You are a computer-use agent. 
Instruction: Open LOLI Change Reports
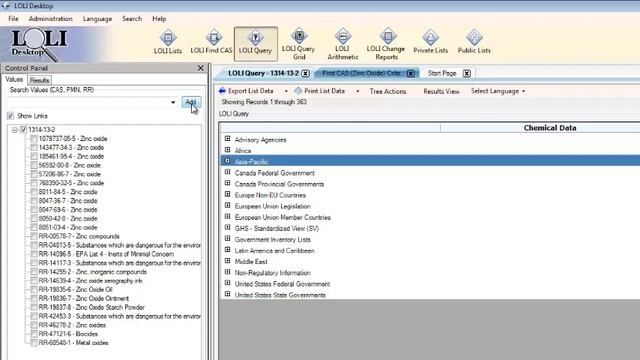[386, 44]
